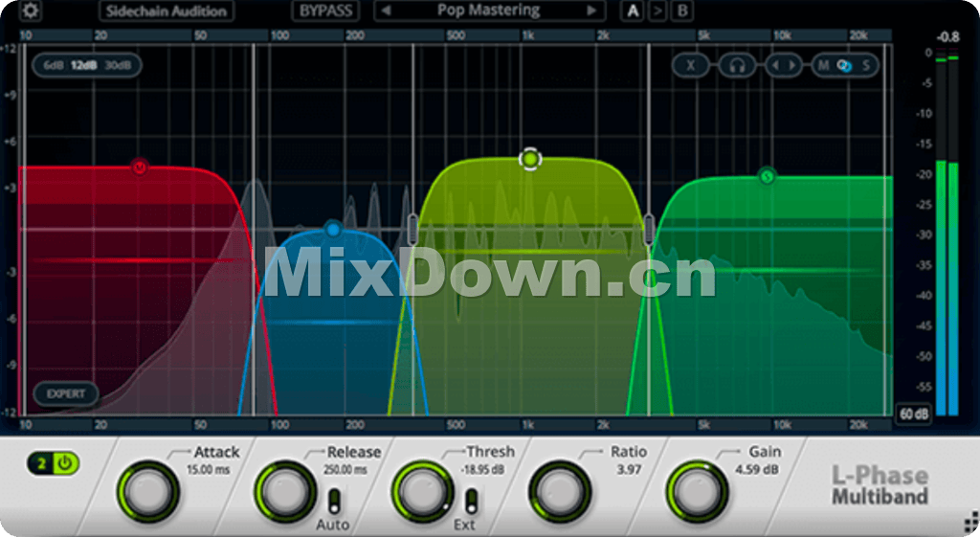Click the Release value 250.00 ms
The width and height of the screenshot is (980, 537).
tap(345, 469)
